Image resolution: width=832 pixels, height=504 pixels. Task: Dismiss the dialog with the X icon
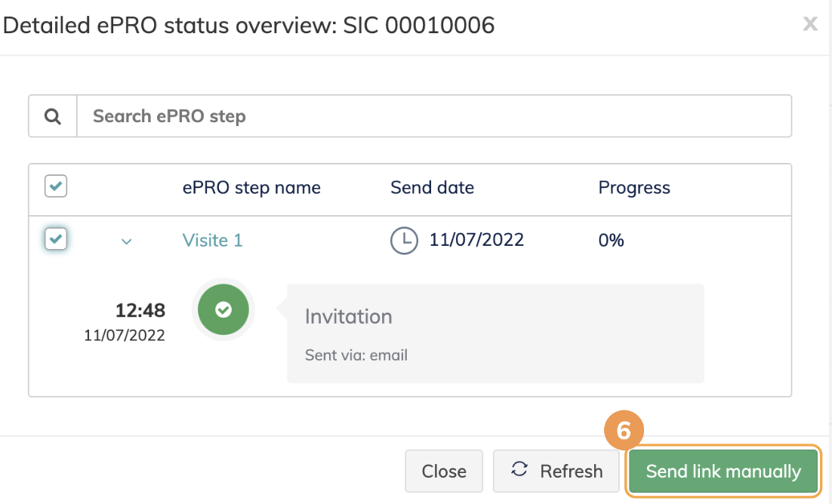pos(810,24)
